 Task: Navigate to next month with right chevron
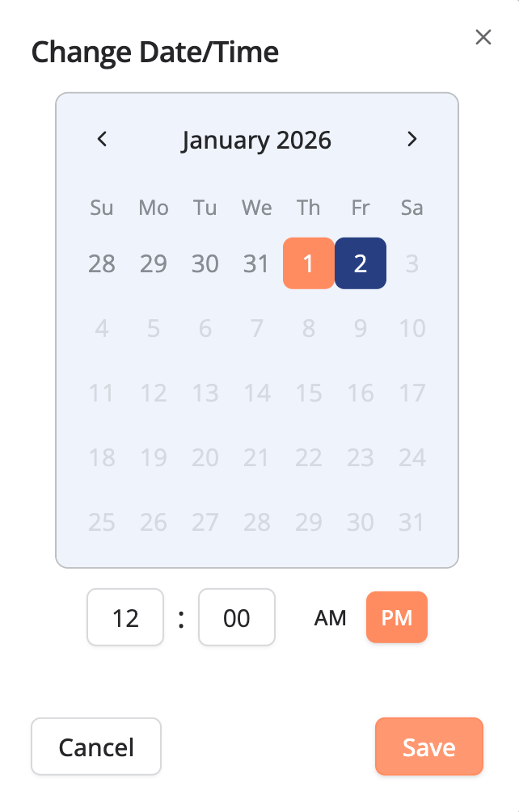pyautogui.click(x=412, y=139)
